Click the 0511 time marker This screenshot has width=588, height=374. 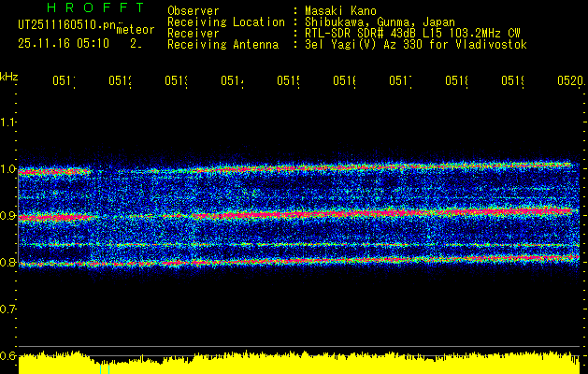click(x=64, y=81)
